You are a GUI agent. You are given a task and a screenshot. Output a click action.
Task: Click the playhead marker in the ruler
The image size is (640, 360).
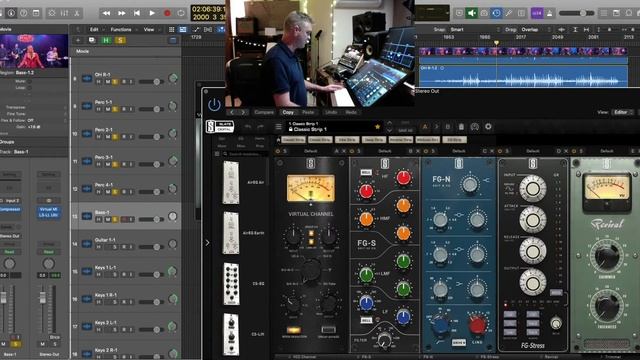pyautogui.click(x=496, y=43)
